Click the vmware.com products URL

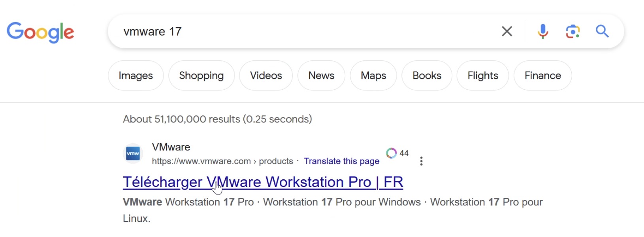(222, 161)
